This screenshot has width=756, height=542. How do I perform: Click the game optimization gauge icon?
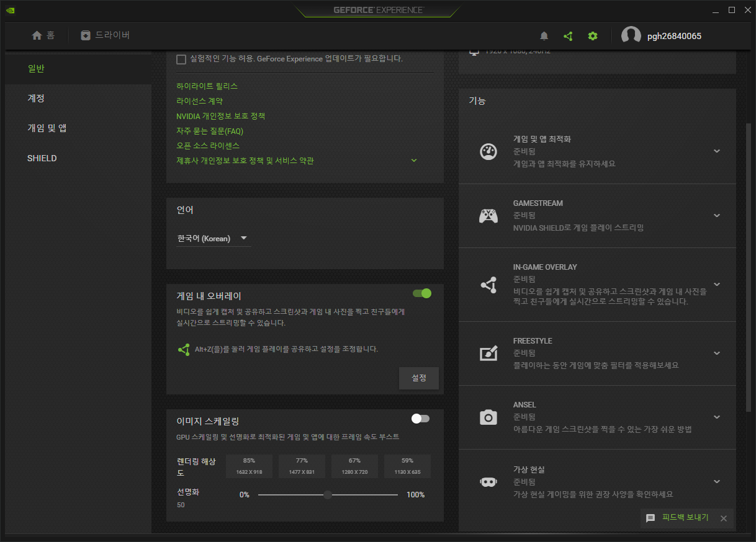(x=488, y=151)
